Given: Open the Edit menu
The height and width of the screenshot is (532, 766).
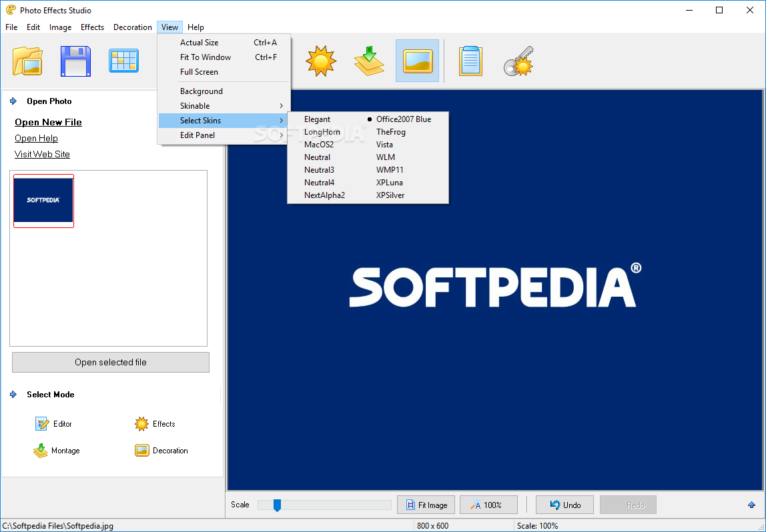Looking at the screenshot, I should pyautogui.click(x=33, y=27).
